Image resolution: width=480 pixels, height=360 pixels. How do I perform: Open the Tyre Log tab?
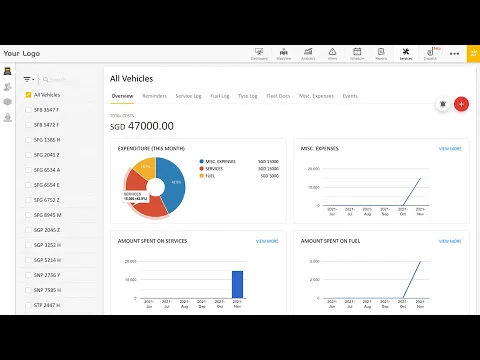(248, 96)
